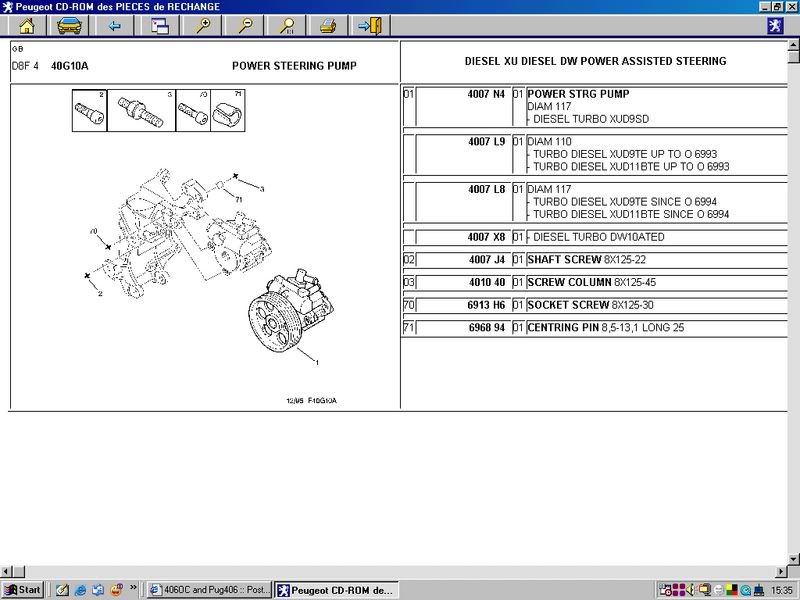The width and height of the screenshot is (800, 600).
Task: Select thumbnail of part 3 screw column
Action: tap(141, 111)
